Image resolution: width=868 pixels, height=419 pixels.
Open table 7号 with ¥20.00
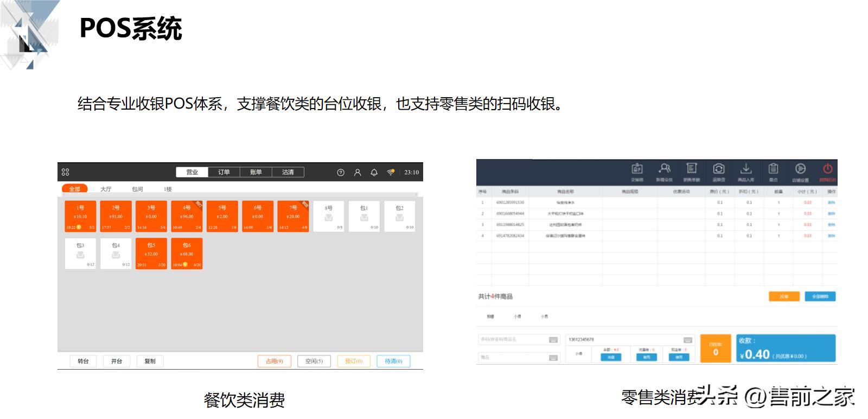point(293,217)
